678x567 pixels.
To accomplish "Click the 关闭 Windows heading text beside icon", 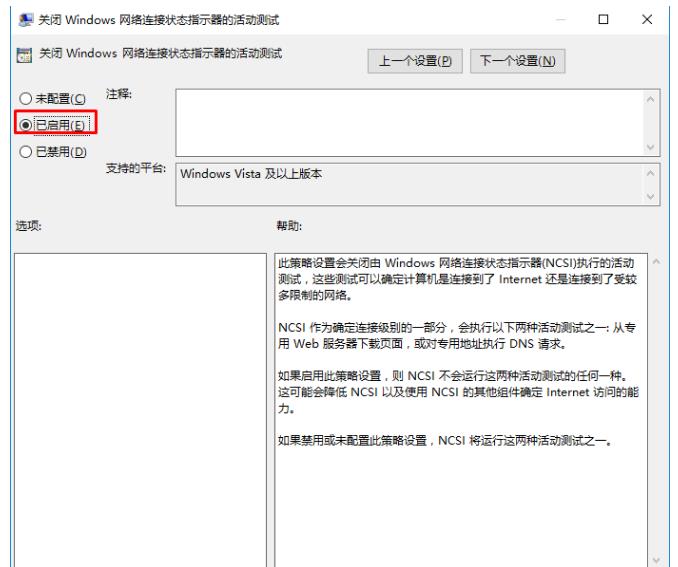I will [x=160, y=54].
